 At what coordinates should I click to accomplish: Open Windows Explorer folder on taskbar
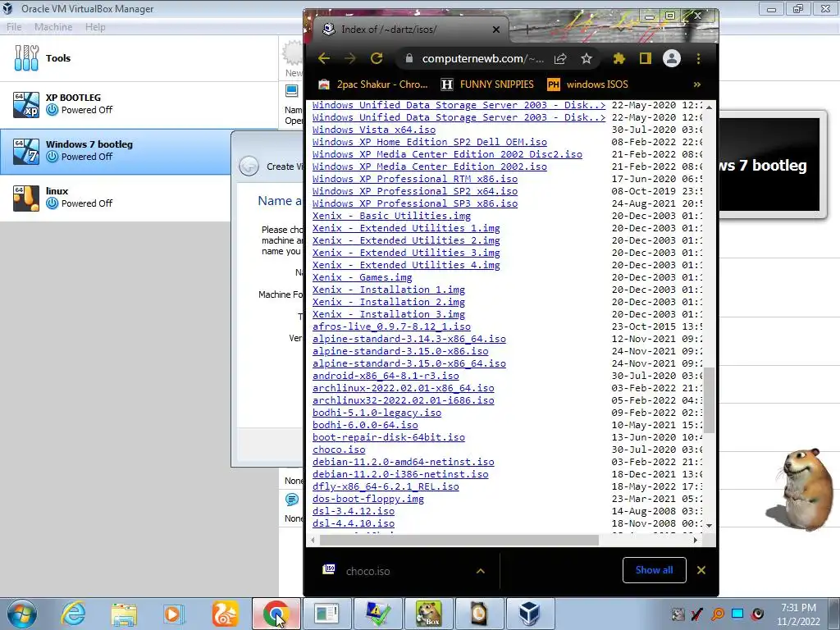pyautogui.click(x=124, y=614)
